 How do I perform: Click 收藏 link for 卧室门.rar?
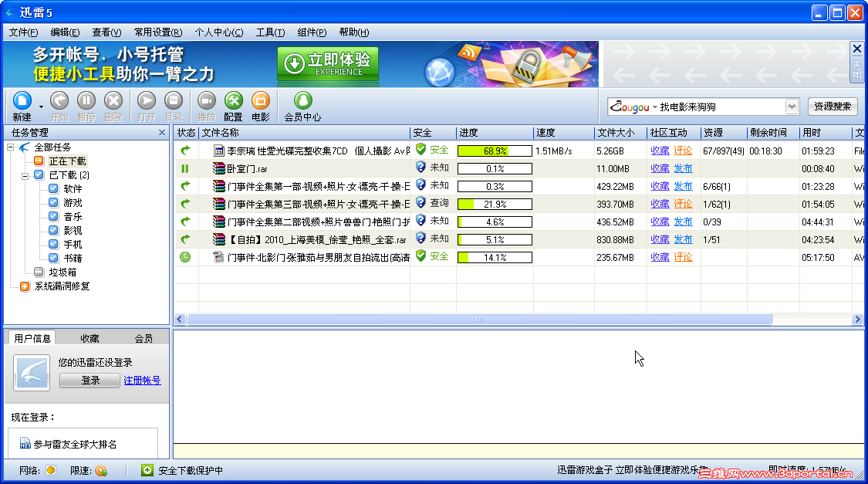coord(660,168)
